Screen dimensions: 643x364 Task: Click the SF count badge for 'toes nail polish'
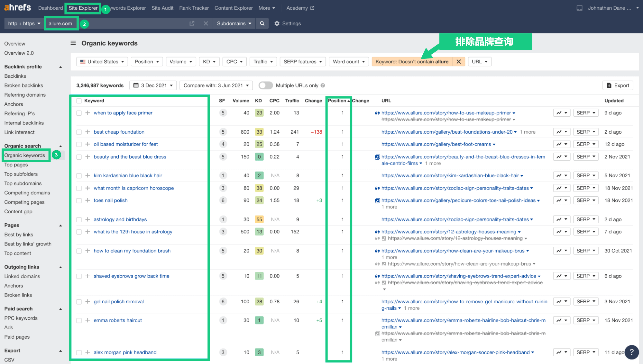pos(223,200)
